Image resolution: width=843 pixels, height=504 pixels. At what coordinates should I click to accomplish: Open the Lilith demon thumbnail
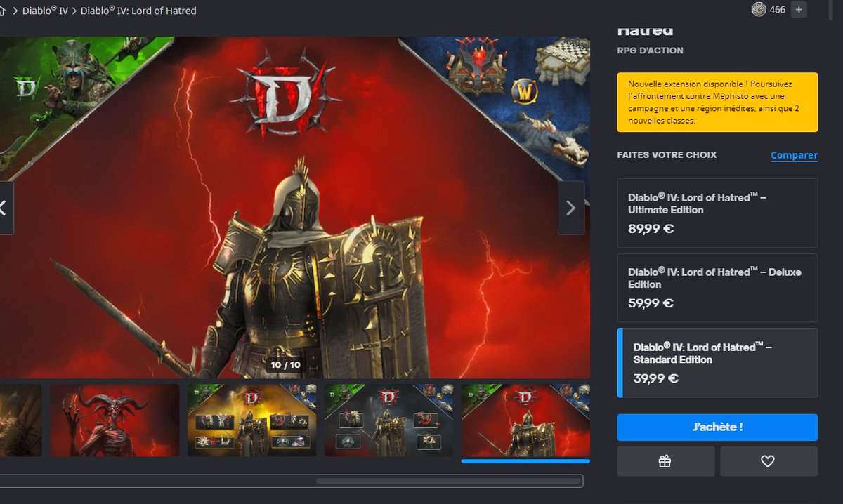click(x=115, y=420)
